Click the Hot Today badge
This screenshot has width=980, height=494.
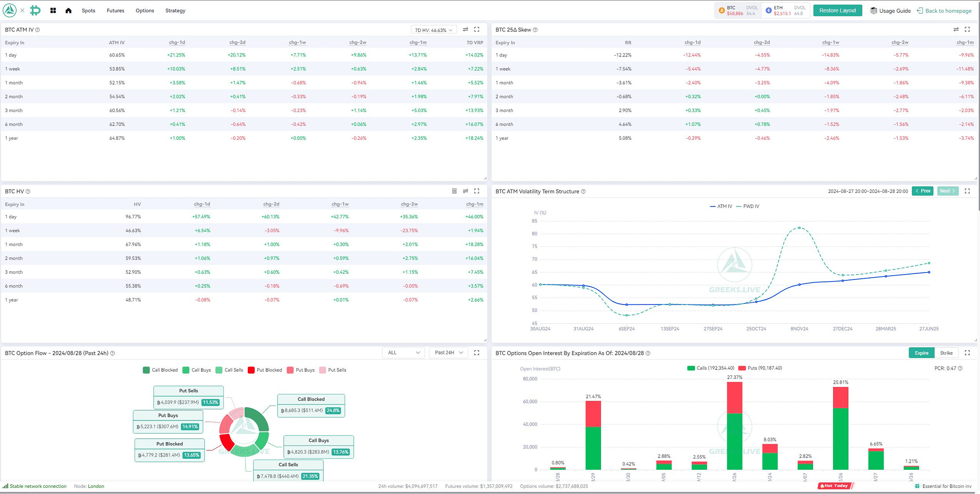click(835, 486)
